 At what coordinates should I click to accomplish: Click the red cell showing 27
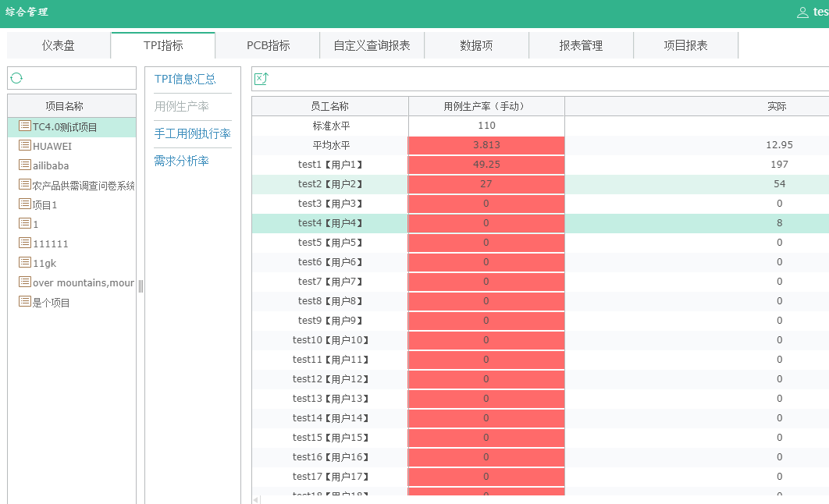click(x=486, y=184)
